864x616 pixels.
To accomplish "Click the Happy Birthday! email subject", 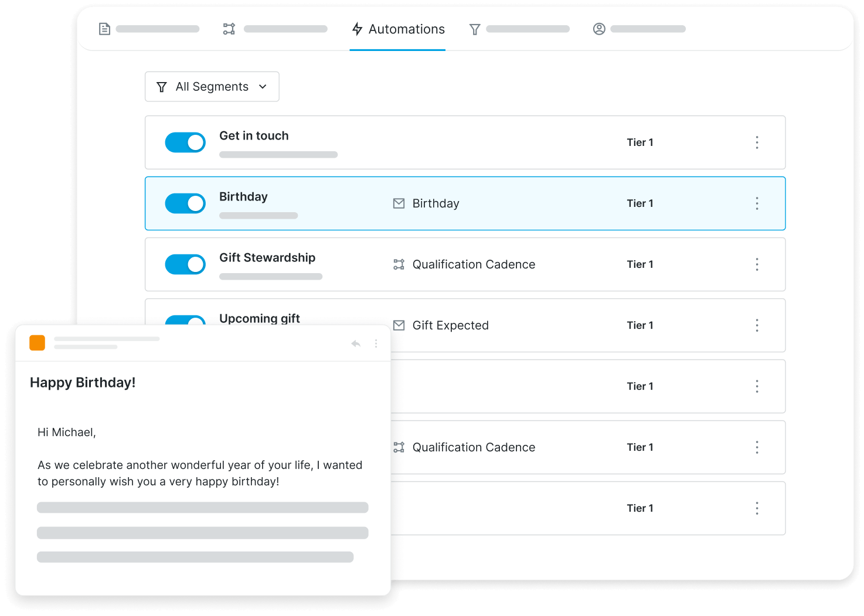I will point(83,383).
